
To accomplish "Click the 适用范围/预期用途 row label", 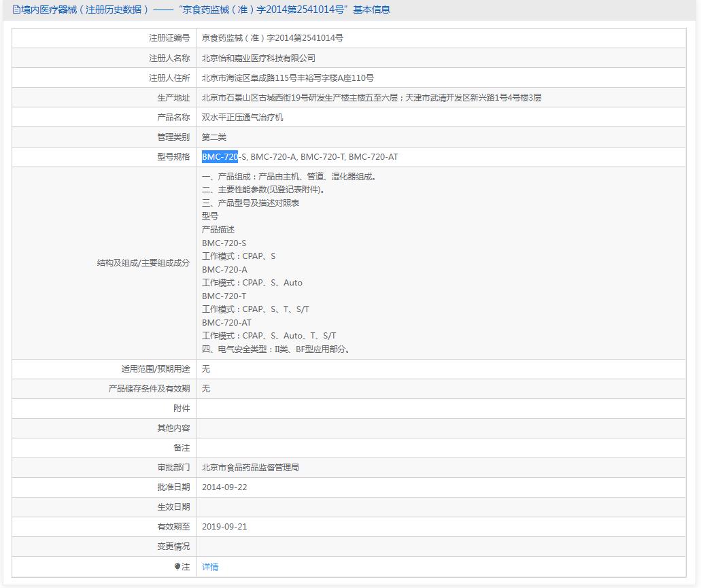I will [156, 369].
